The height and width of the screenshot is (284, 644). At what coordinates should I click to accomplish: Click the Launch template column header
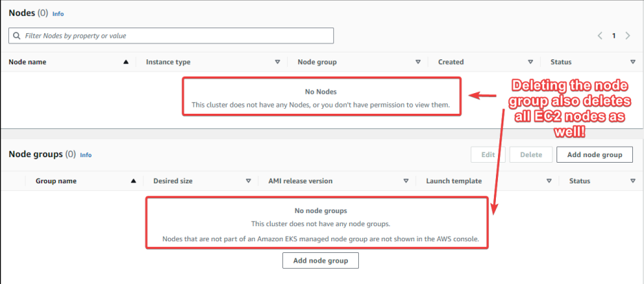pos(454,181)
